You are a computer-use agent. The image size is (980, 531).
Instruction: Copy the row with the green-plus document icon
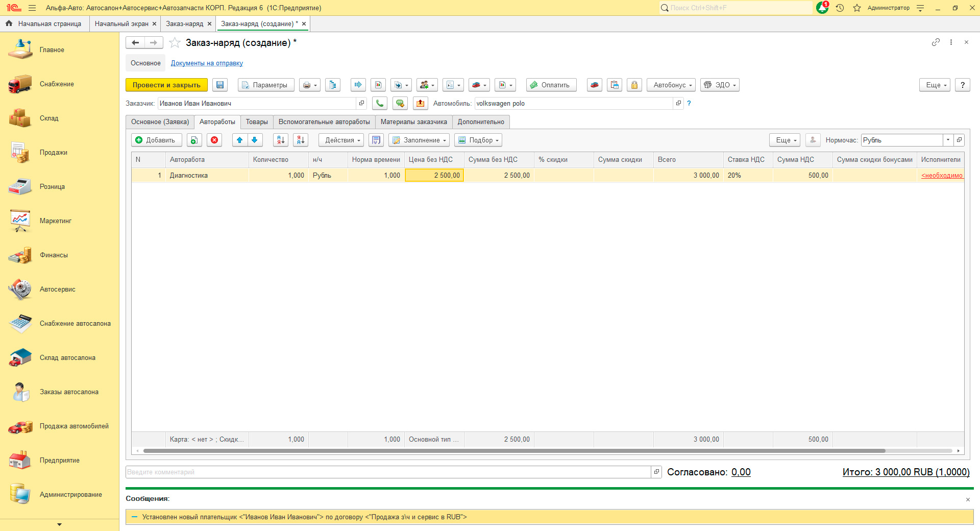coord(194,140)
